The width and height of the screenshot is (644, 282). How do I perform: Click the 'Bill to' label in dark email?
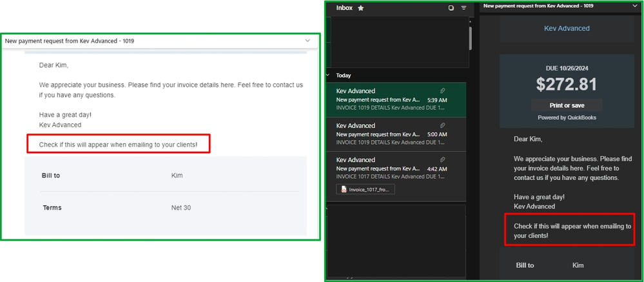pos(525,265)
